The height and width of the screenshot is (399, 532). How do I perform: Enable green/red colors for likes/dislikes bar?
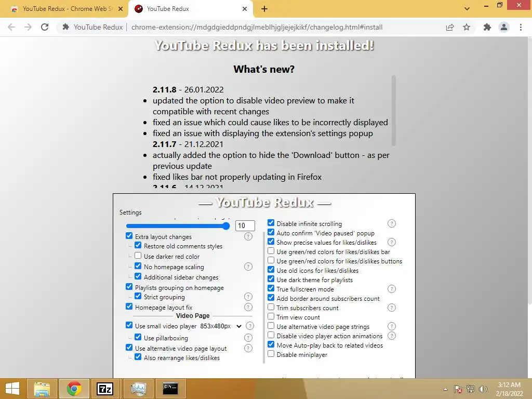coord(271,251)
